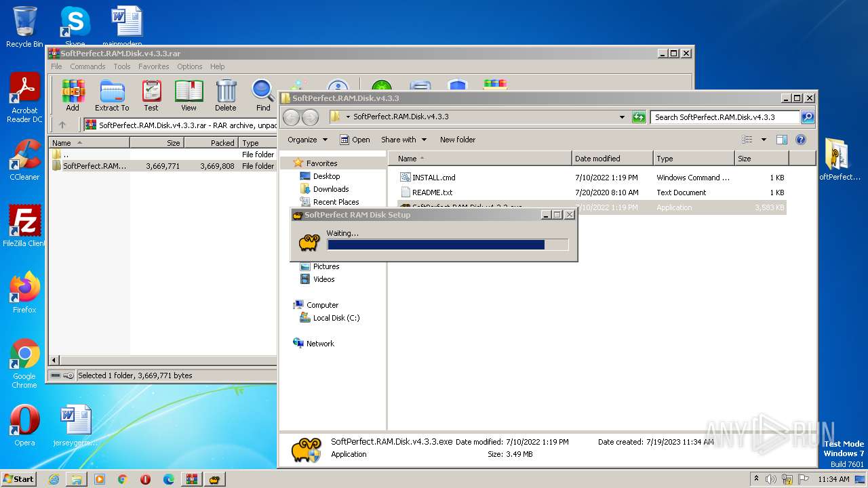Select the CCleaner desktop shortcut
Viewport: 868px width, 488px height.
click(24, 160)
